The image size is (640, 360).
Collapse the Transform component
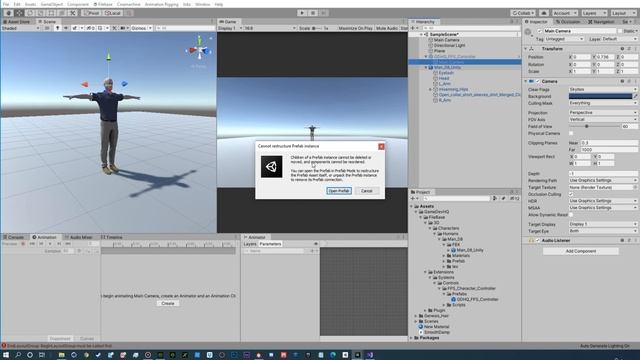point(526,49)
